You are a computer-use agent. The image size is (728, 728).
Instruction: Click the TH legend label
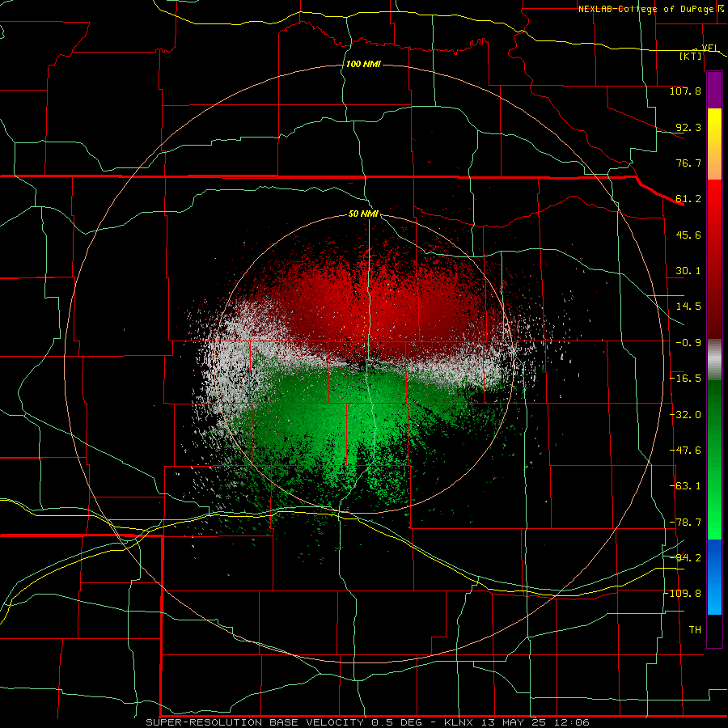click(695, 630)
